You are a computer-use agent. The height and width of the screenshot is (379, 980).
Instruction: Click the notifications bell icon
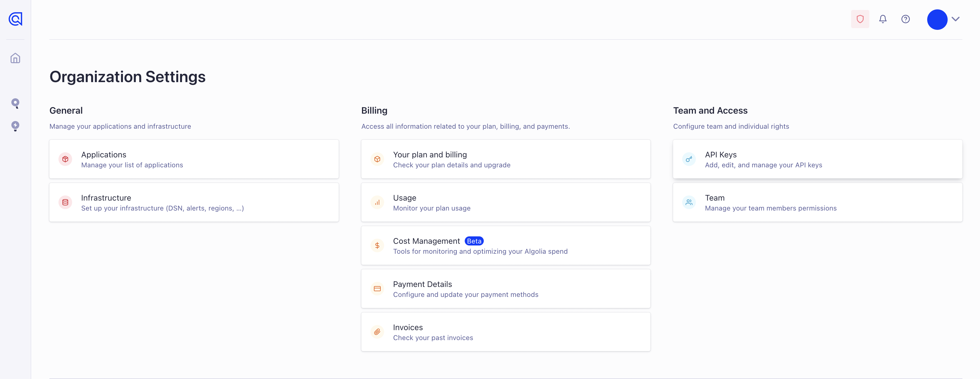[883, 19]
